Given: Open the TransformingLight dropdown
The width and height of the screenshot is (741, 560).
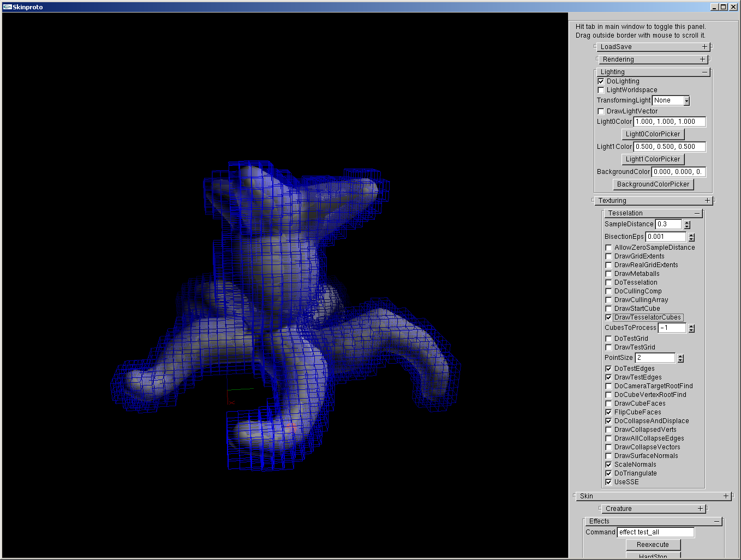Looking at the screenshot, I should [x=686, y=100].
